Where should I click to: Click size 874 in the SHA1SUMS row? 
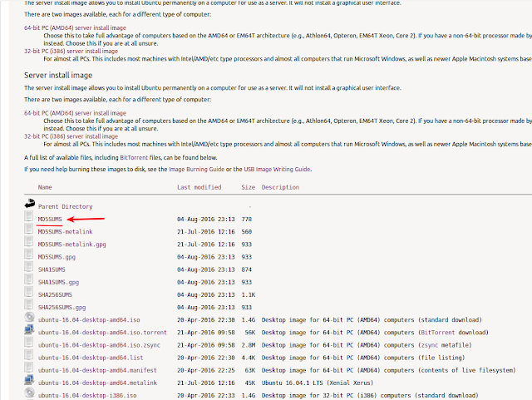click(247, 269)
